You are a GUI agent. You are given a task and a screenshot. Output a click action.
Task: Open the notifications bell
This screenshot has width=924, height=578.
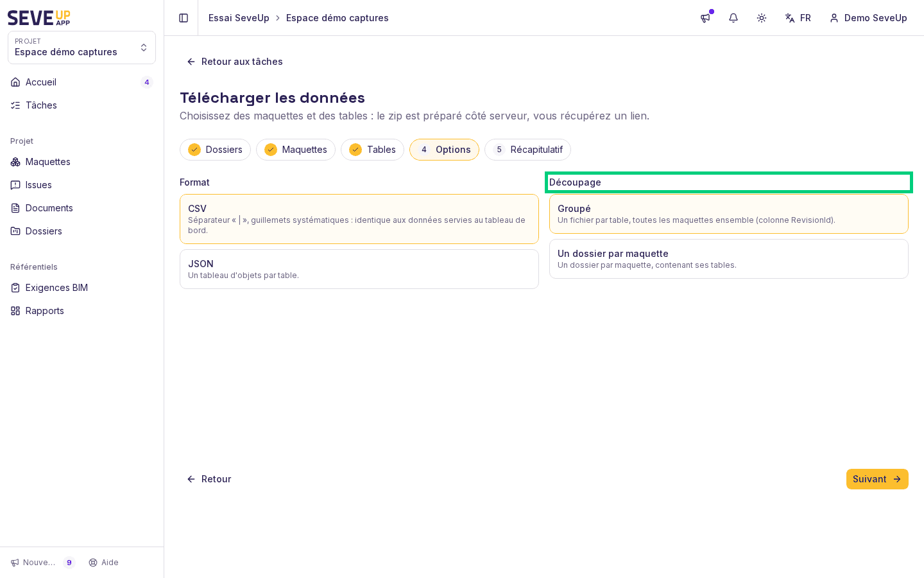tap(733, 18)
